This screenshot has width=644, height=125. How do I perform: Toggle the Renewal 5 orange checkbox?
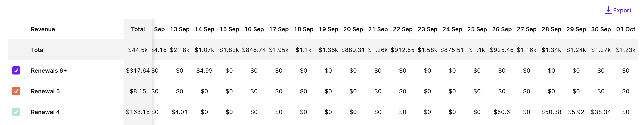point(16,91)
